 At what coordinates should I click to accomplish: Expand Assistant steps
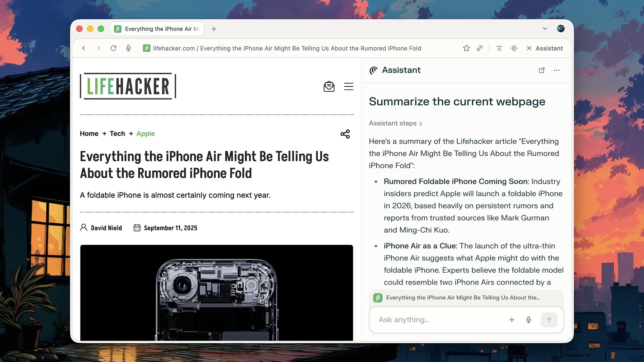[x=395, y=123]
